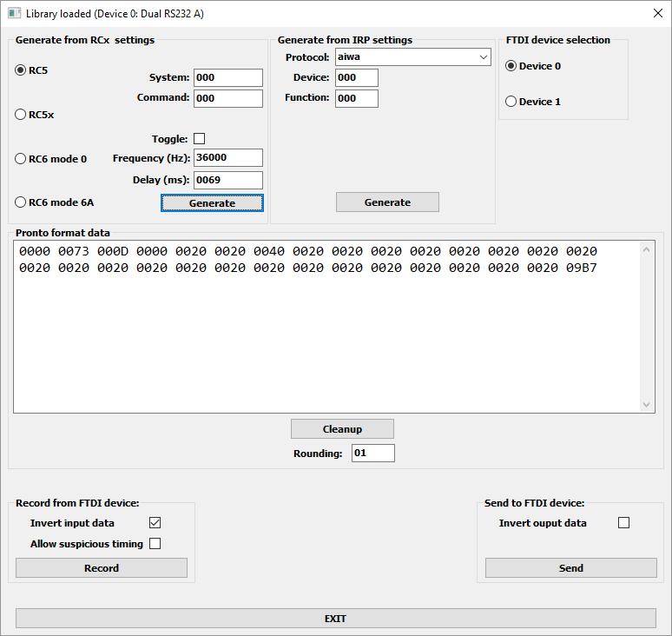Viewport: 672px width, 636px height.
Task: Open the Protocol dropdown showing aiwa
Action: (413, 57)
